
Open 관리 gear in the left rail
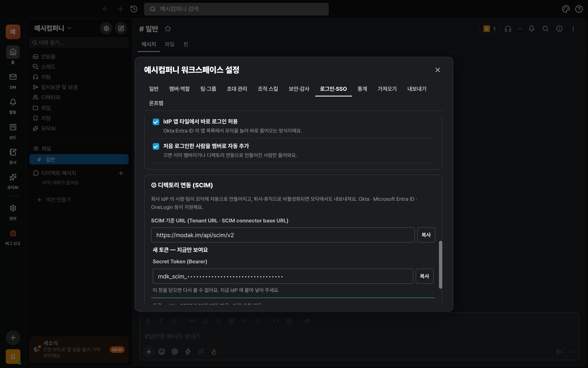[13, 212]
